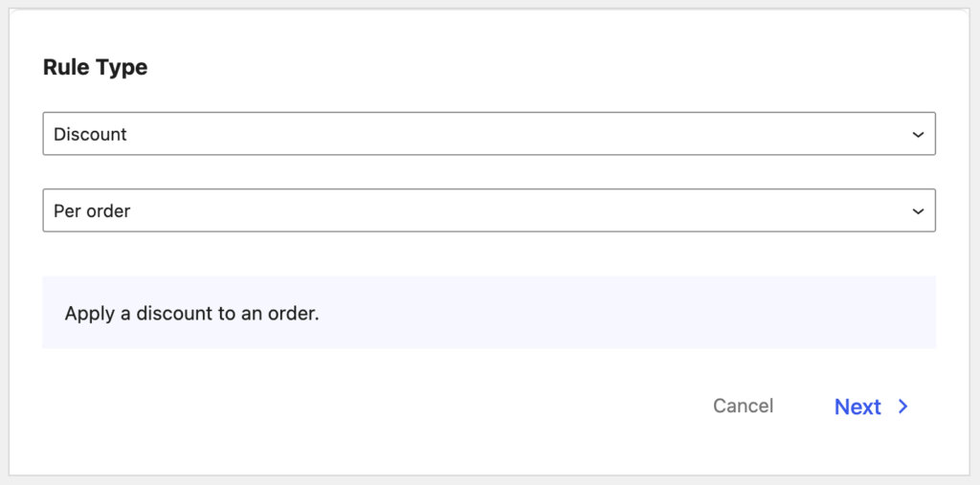This screenshot has height=485, width=980.
Task: Click the word 'Next' in blue
Action: (857, 407)
